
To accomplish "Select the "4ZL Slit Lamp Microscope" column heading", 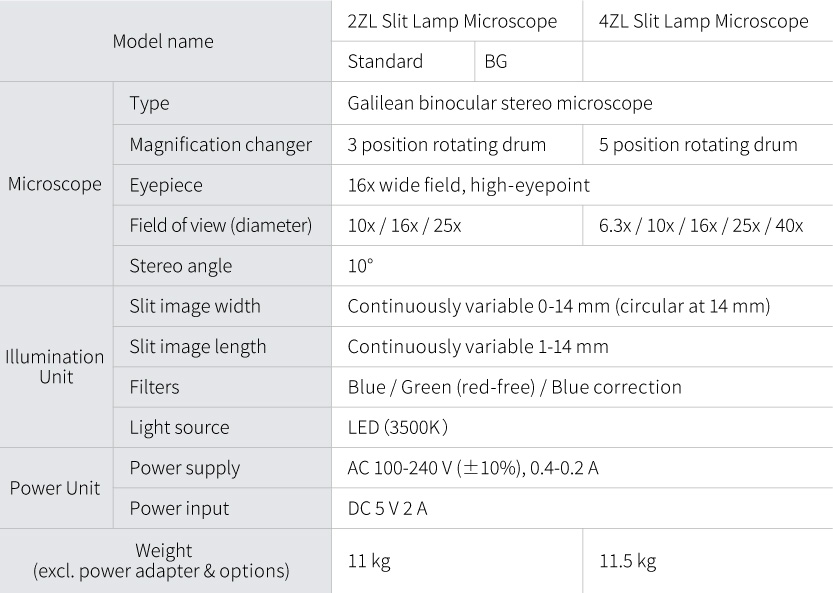I will pyautogui.click(x=704, y=21).
